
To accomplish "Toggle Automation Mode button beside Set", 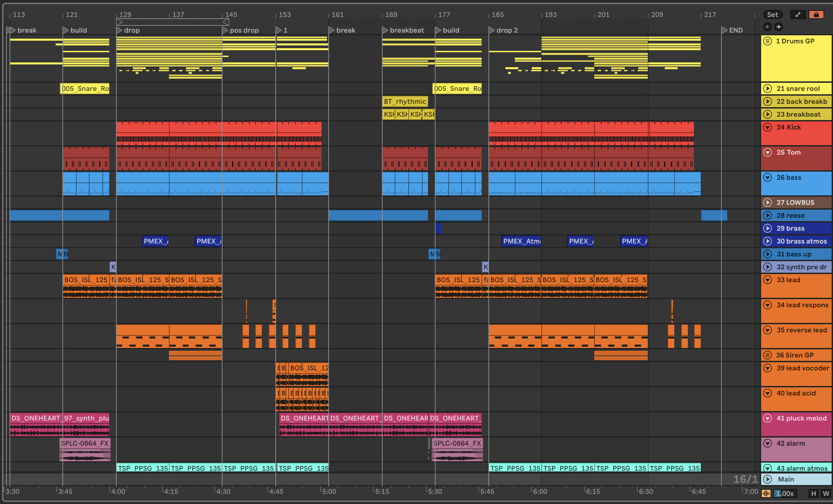I will click(x=798, y=15).
